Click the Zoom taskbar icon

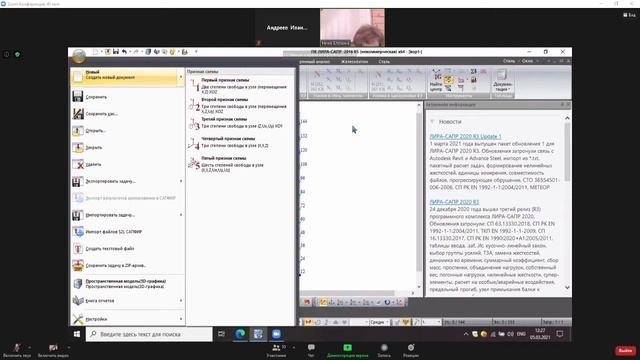276,334
